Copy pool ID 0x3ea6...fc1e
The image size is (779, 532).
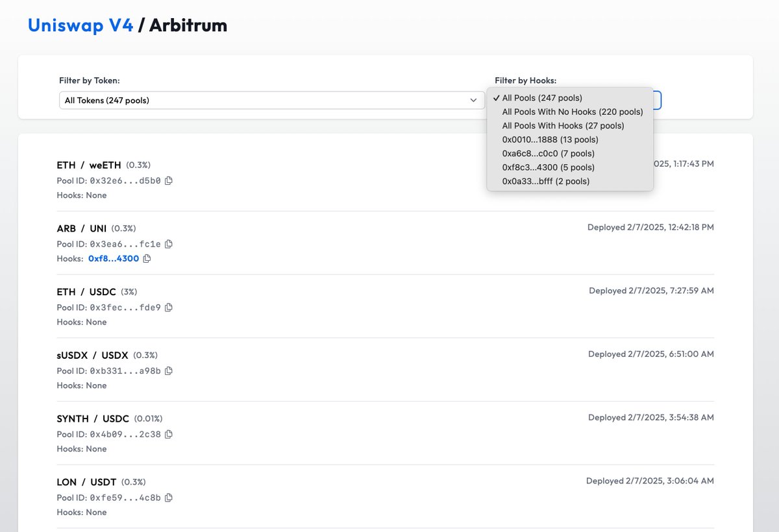169,245
